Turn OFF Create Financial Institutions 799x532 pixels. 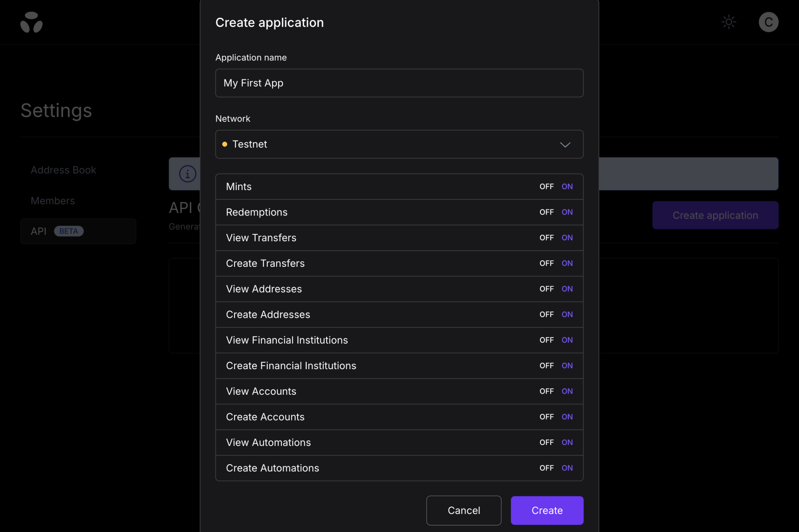[546, 366]
